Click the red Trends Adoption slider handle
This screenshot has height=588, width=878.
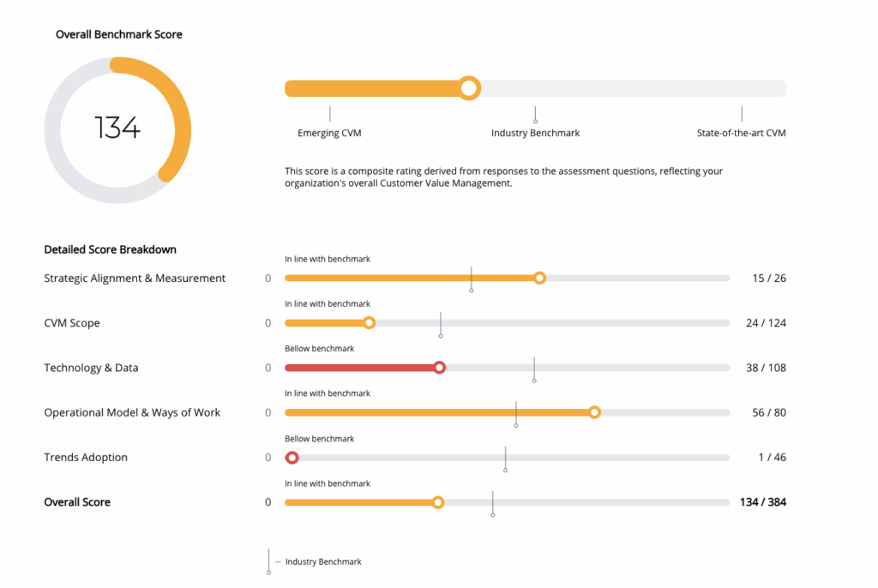click(292, 458)
